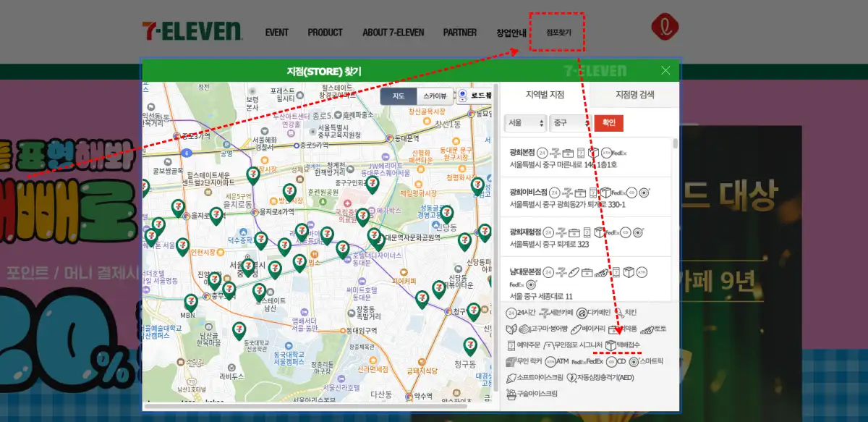
Task: Click the 고구마·붕어빵 legend icon
Action: tap(518, 329)
